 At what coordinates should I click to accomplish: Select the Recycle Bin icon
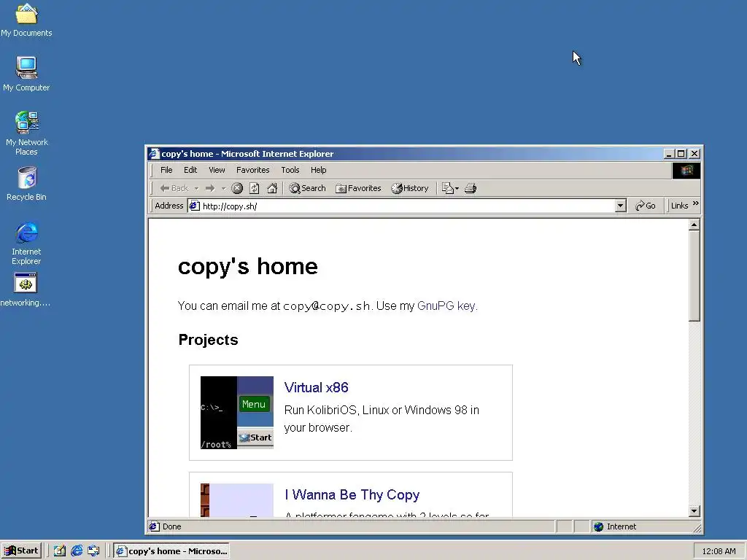[x=27, y=184]
